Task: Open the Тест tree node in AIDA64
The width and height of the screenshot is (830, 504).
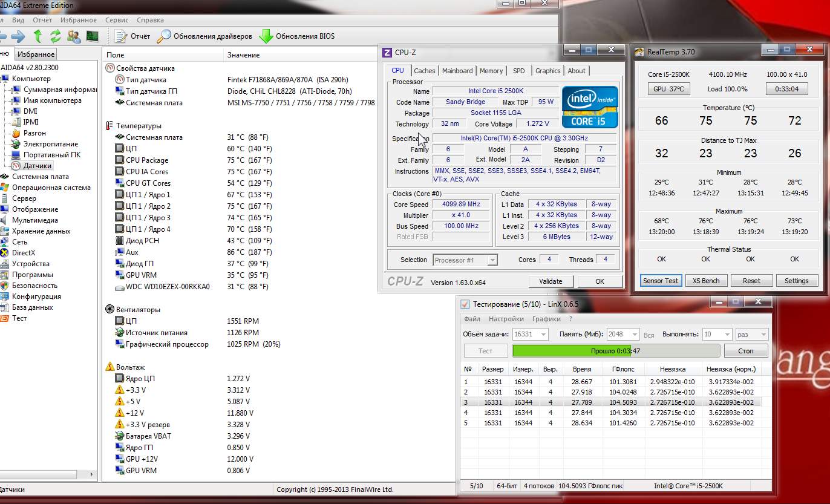Action: (x=15, y=318)
